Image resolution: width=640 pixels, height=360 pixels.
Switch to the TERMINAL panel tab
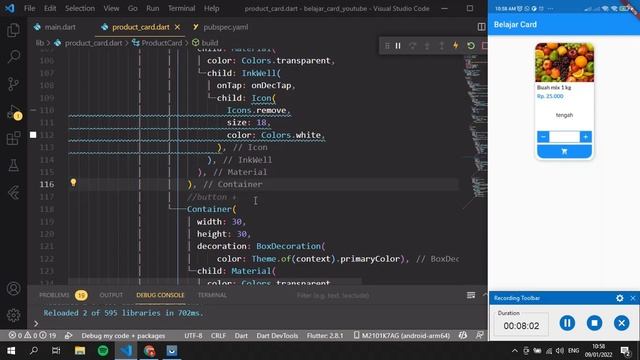[212, 295]
